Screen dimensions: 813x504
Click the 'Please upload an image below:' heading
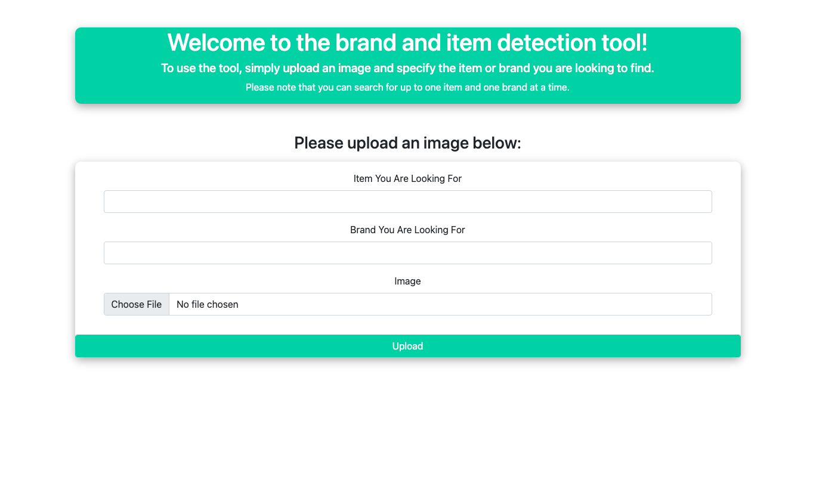(407, 143)
